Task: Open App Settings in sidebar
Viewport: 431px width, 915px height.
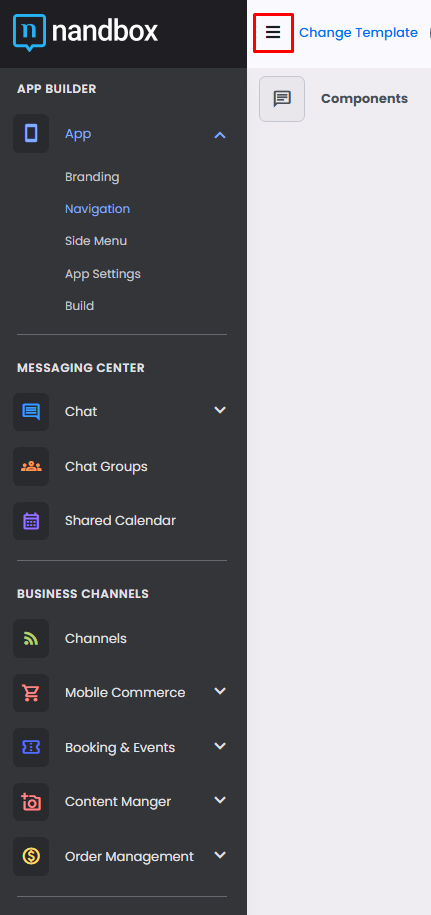Action: click(103, 274)
